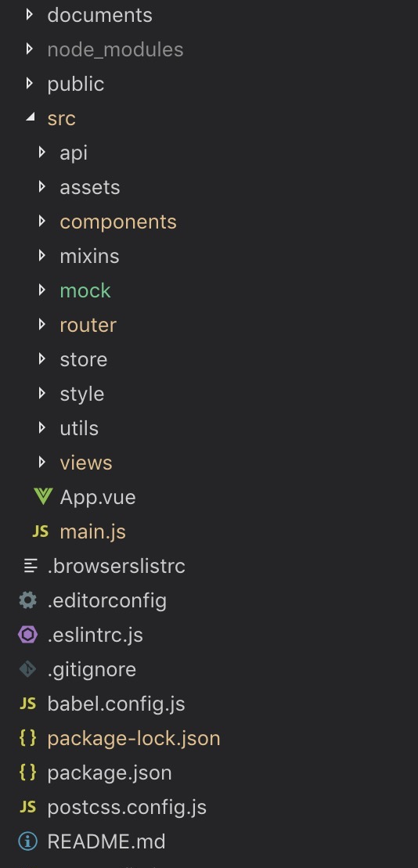This screenshot has width=418, height=868.
Task: Expand the components folder arrow
Action: pyautogui.click(x=42, y=222)
